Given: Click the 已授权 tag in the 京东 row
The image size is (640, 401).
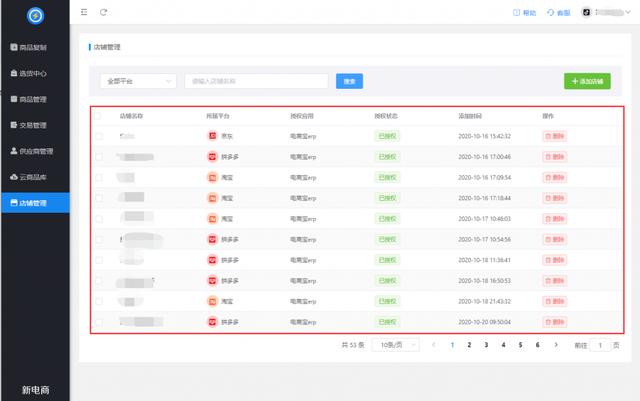Looking at the screenshot, I should pyautogui.click(x=387, y=136).
